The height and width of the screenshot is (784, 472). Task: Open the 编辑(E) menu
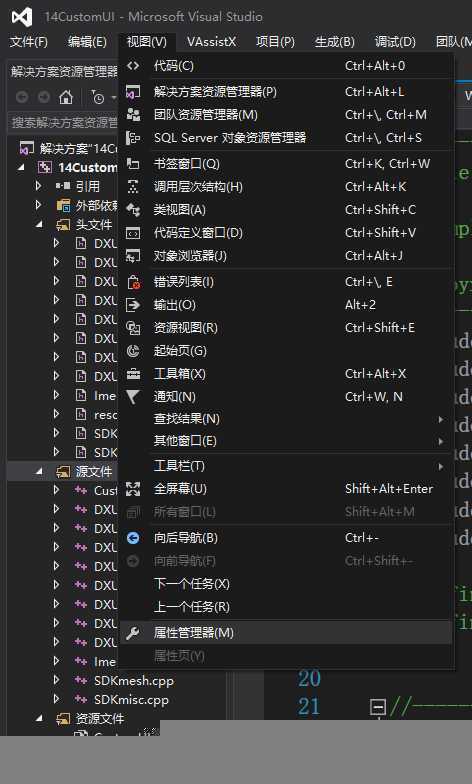coord(88,42)
